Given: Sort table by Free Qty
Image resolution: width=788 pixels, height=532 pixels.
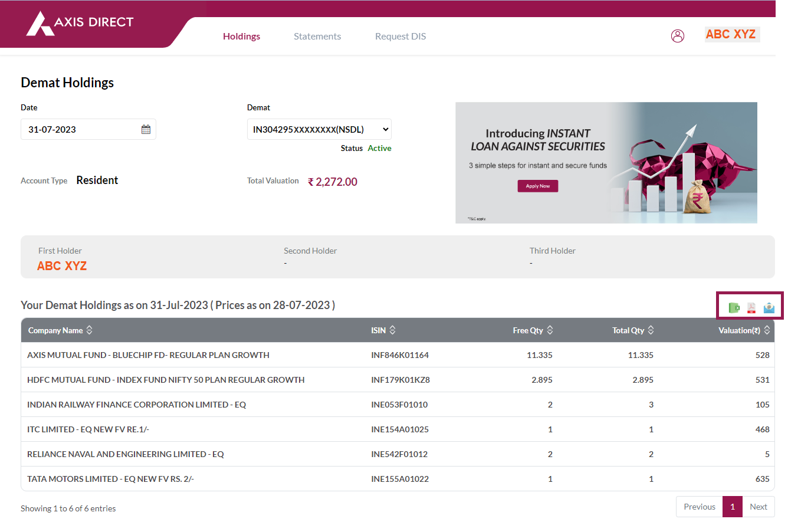Looking at the screenshot, I should coord(533,330).
